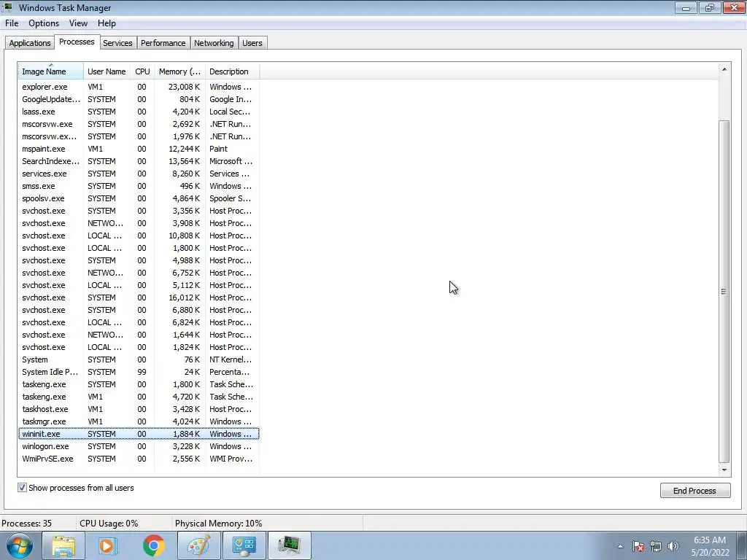
Task: Switch to the Users tab
Action: (x=252, y=43)
